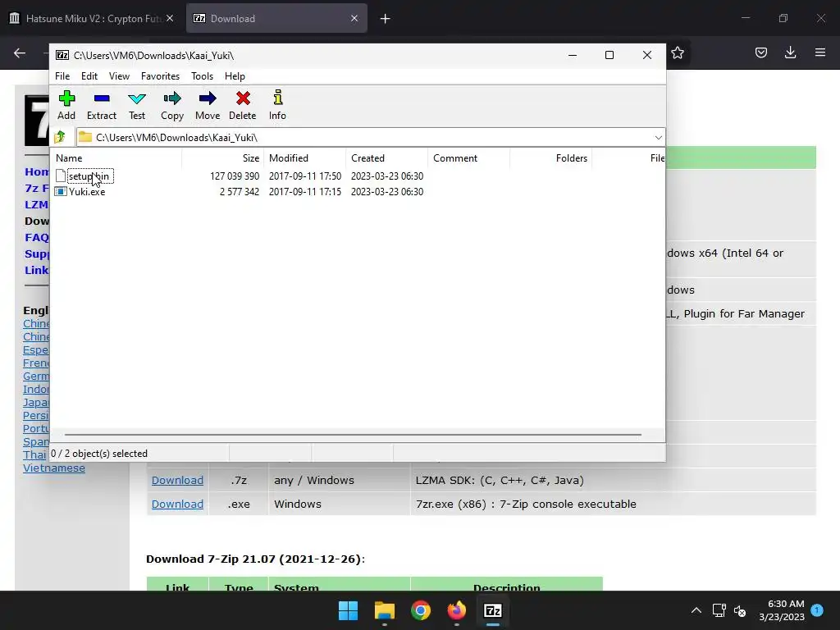This screenshot has height=630, width=840.
Task: Open the Favorites menu
Action: point(160,76)
